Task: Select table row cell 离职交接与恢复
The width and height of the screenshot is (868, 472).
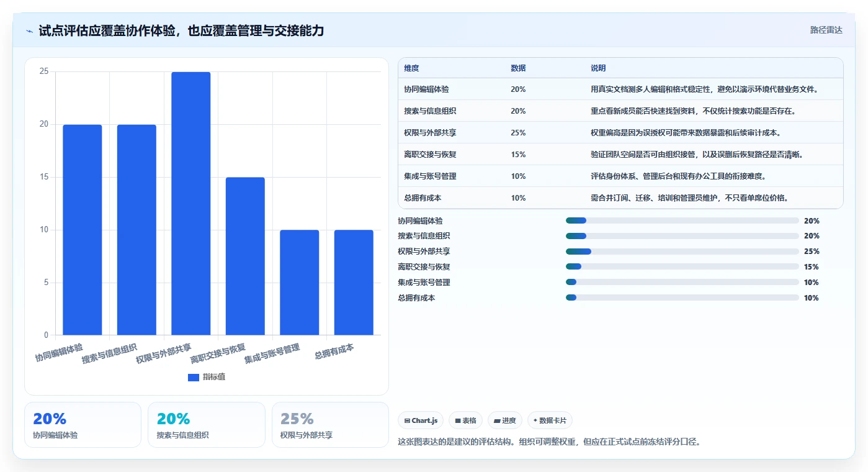Action: click(430, 155)
